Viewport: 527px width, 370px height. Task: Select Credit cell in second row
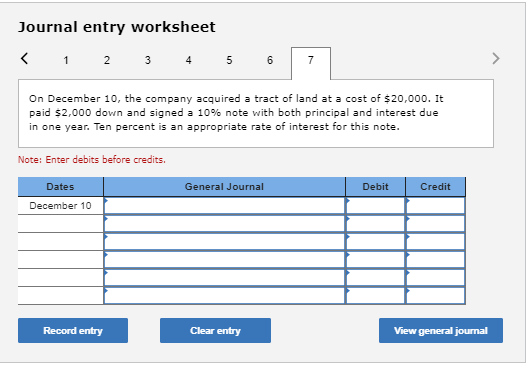point(436,223)
